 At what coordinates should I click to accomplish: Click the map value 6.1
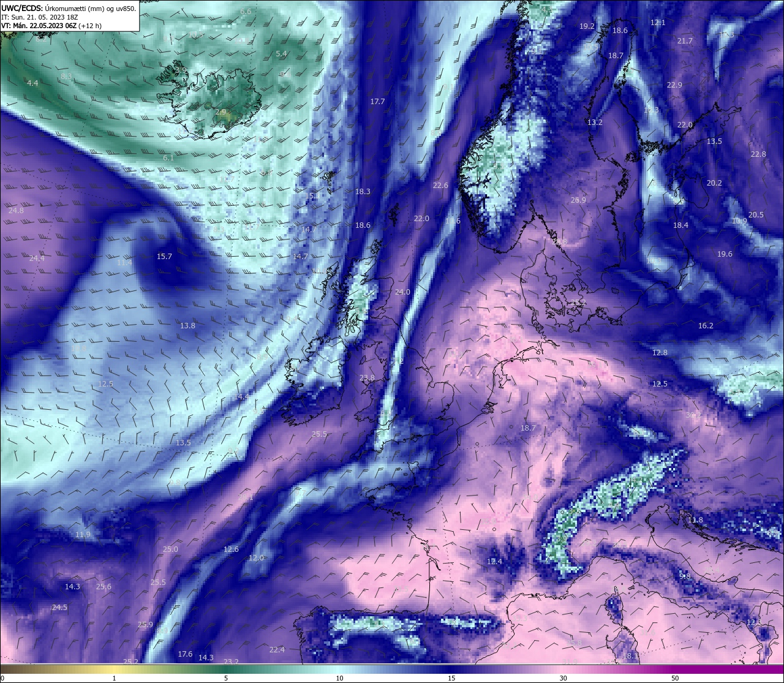[x=168, y=158]
